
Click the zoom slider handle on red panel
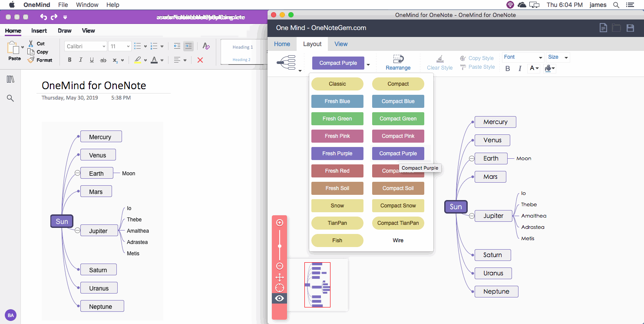[x=280, y=246]
